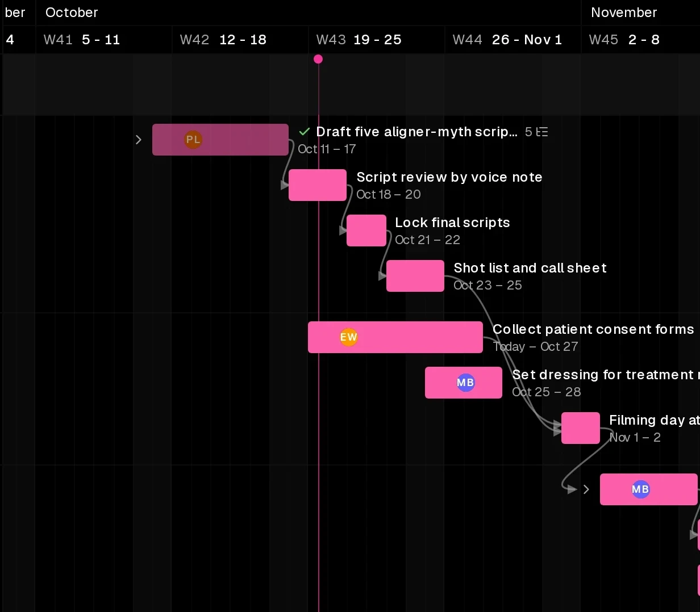Open the Set dressing for treatment title
Screen dimensions: 700x612
pos(606,375)
